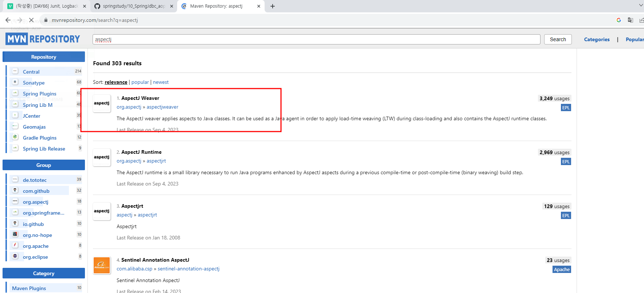
Task: Open the translate page icon
Action: 630,20
